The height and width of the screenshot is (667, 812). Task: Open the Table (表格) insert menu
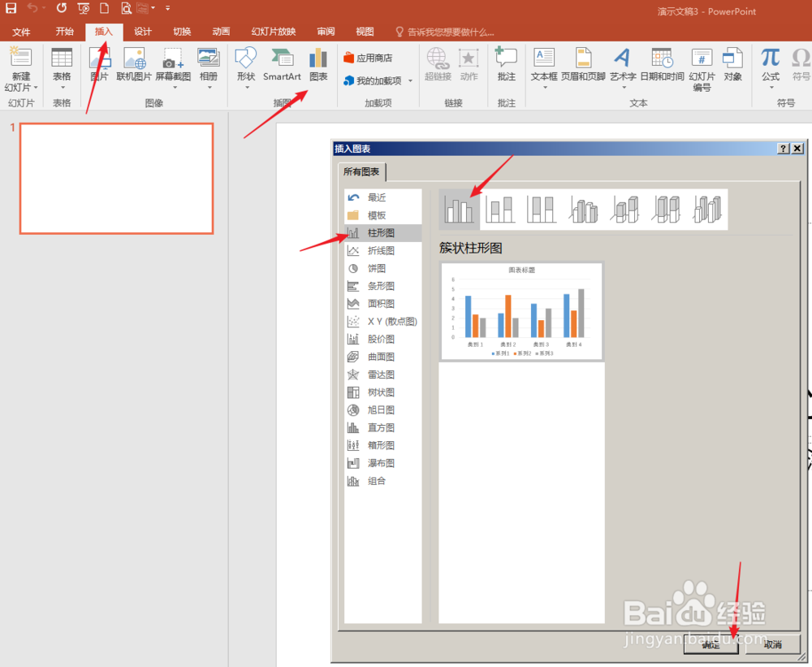pos(62,69)
